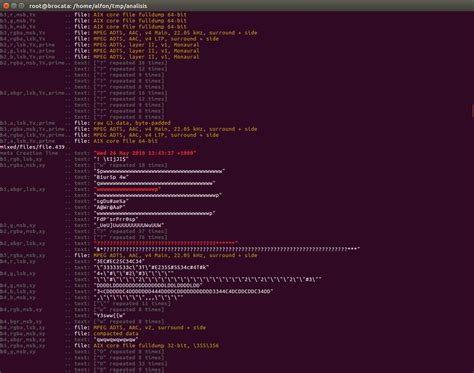Viewport: 474px width, 373px height.
Task: Click '["0" repeated 33 times]' line
Action: (130, 364)
